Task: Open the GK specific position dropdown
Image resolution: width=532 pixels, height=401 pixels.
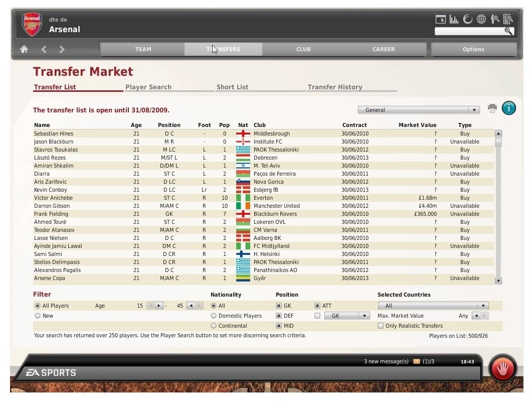Action: click(x=346, y=316)
